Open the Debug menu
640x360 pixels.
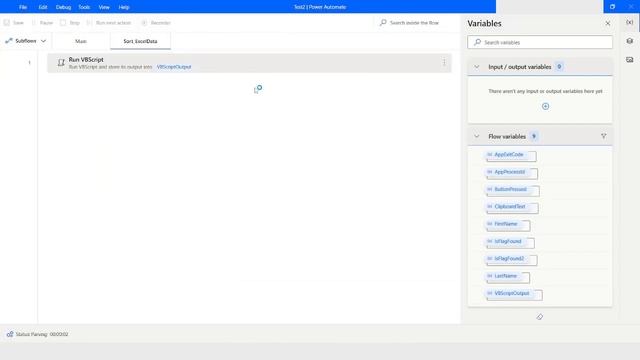point(63,7)
